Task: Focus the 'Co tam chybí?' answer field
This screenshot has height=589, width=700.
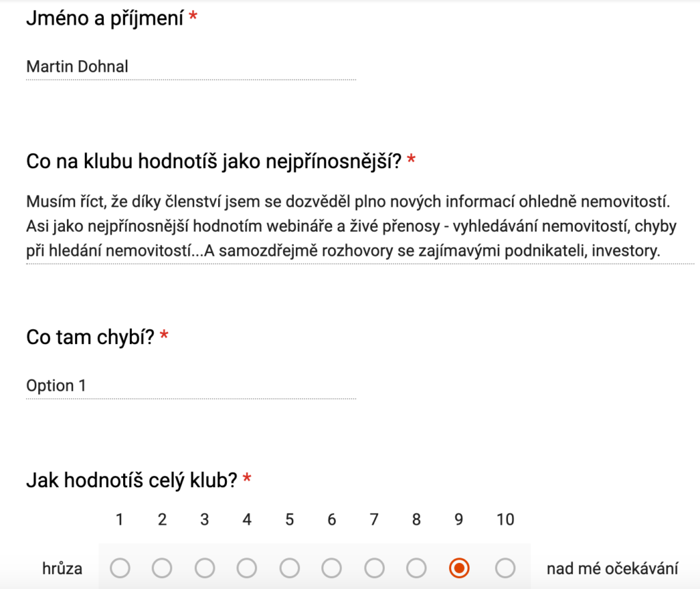Action: coord(191,386)
